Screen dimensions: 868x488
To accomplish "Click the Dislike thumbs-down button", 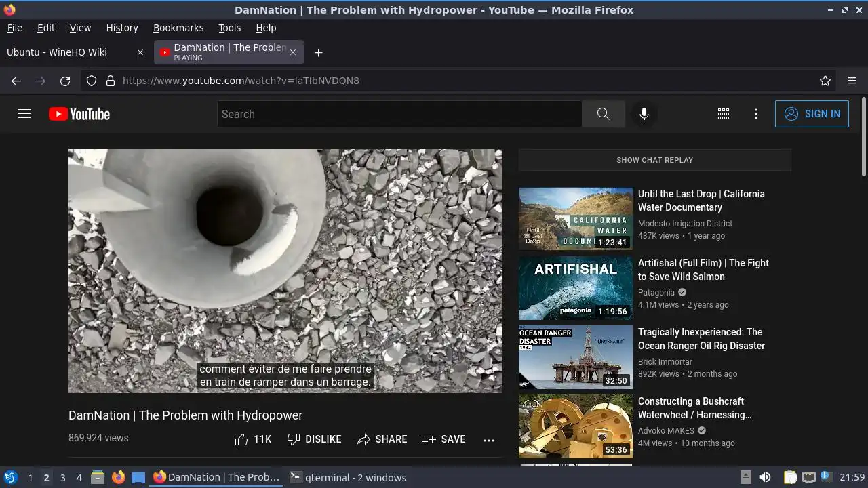I will coord(314,439).
